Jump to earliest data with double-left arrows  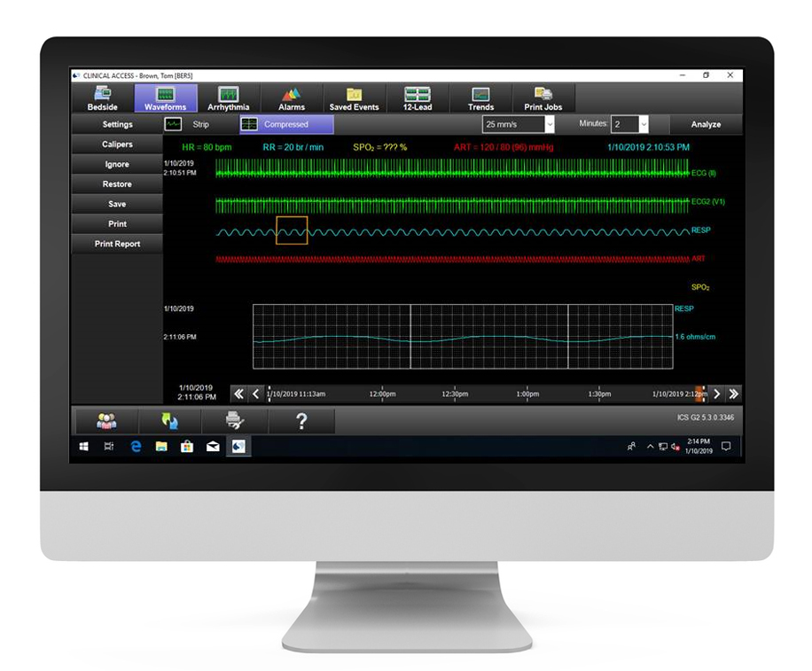tap(238, 392)
